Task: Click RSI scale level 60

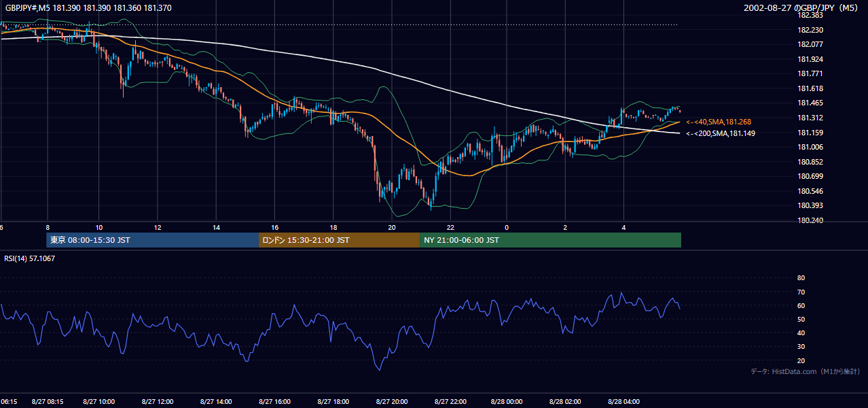Action: coord(801,305)
